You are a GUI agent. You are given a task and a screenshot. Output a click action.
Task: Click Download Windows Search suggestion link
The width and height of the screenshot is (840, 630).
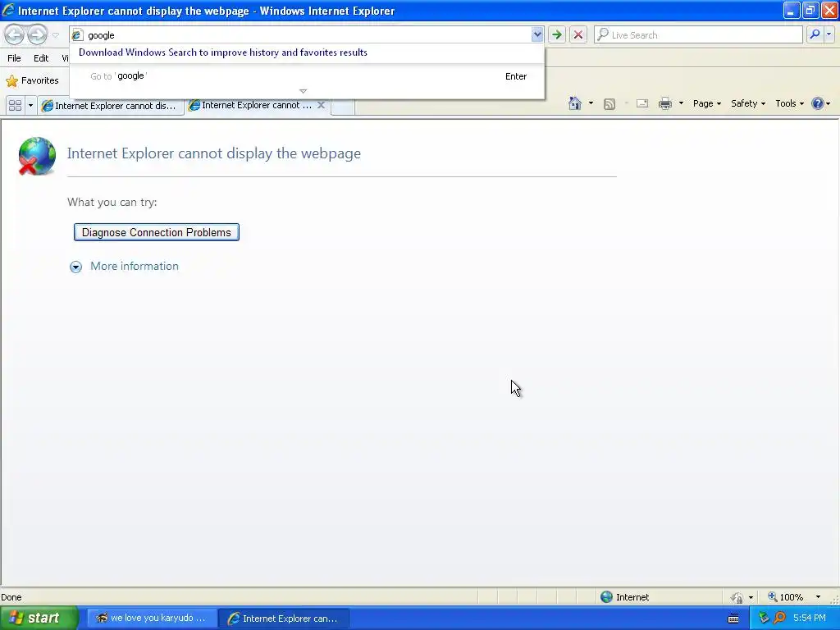pos(223,52)
